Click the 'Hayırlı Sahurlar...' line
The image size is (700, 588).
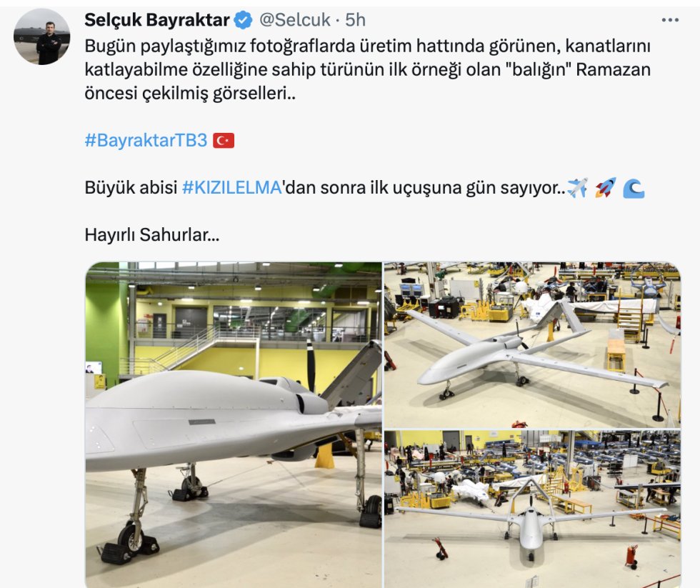click(x=151, y=235)
